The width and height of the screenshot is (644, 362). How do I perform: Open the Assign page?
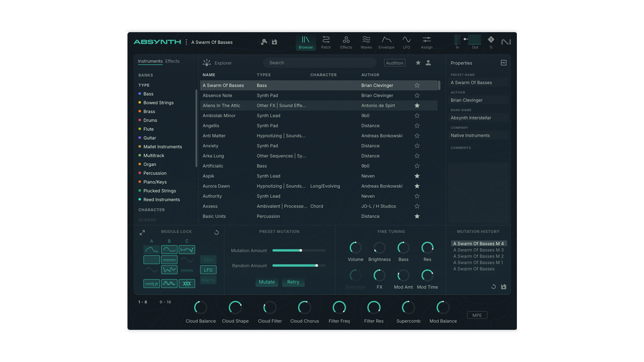pos(426,42)
